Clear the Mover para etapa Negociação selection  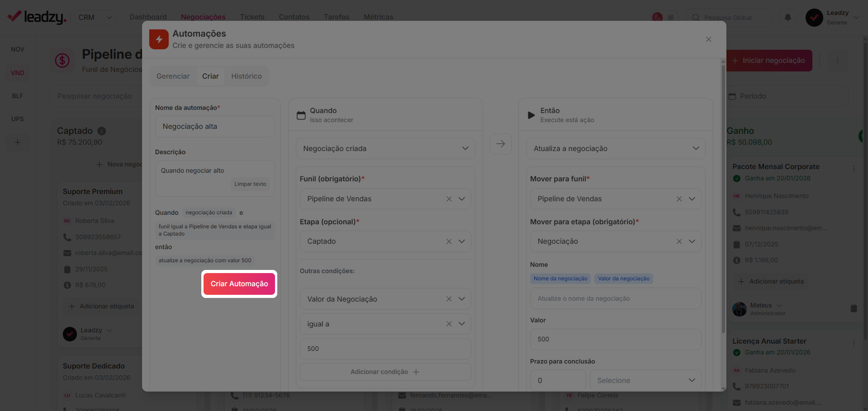tap(679, 241)
